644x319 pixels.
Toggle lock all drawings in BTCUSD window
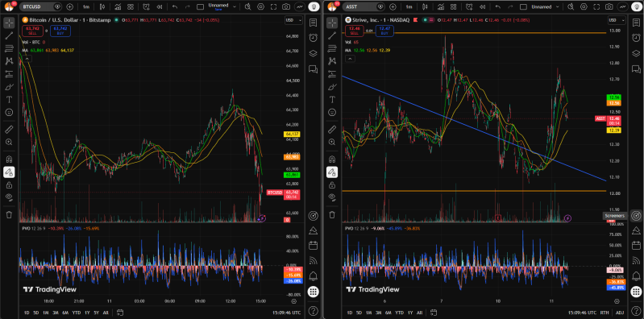coord(9,184)
